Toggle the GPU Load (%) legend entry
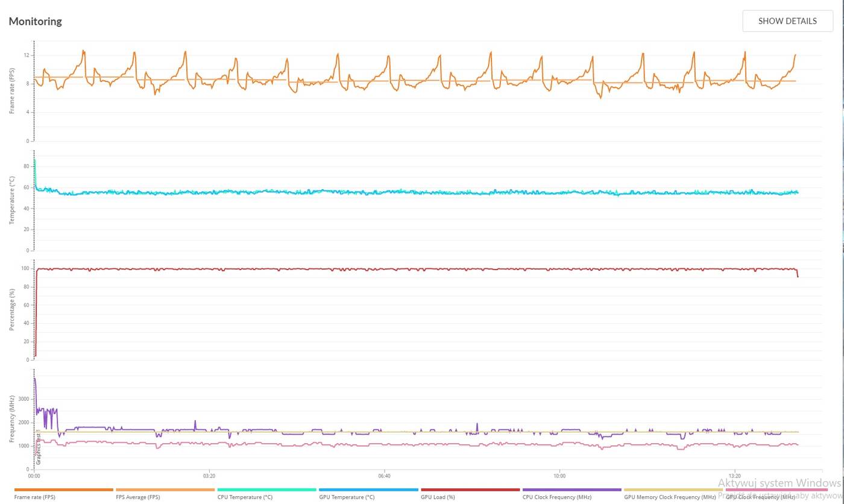 click(438, 497)
